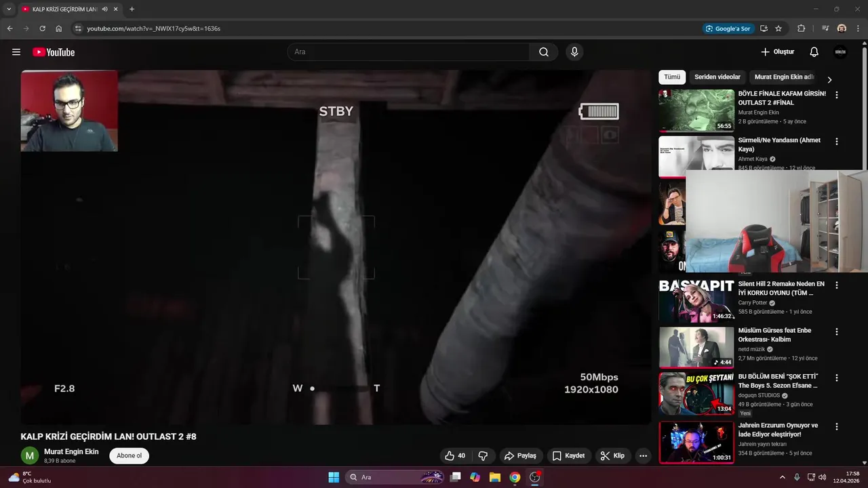Open YouTube notifications bell
Viewport: 868px width, 488px height.
pos(814,52)
